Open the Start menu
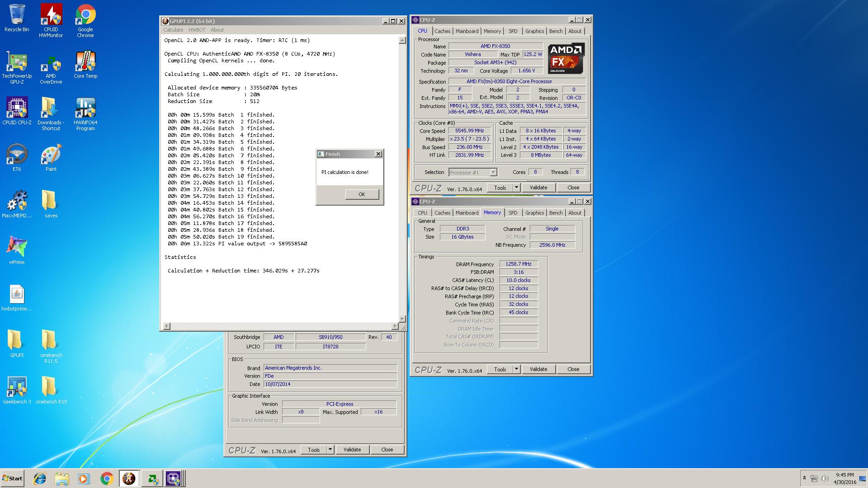Screen dimensions: 868x488 [x=12, y=479]
